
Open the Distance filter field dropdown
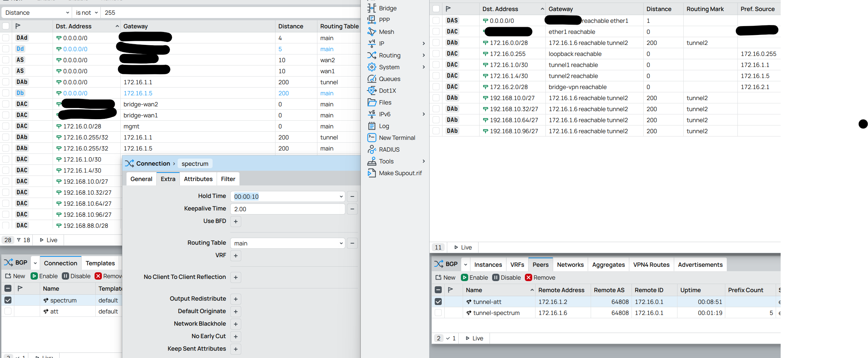(37, 13)
